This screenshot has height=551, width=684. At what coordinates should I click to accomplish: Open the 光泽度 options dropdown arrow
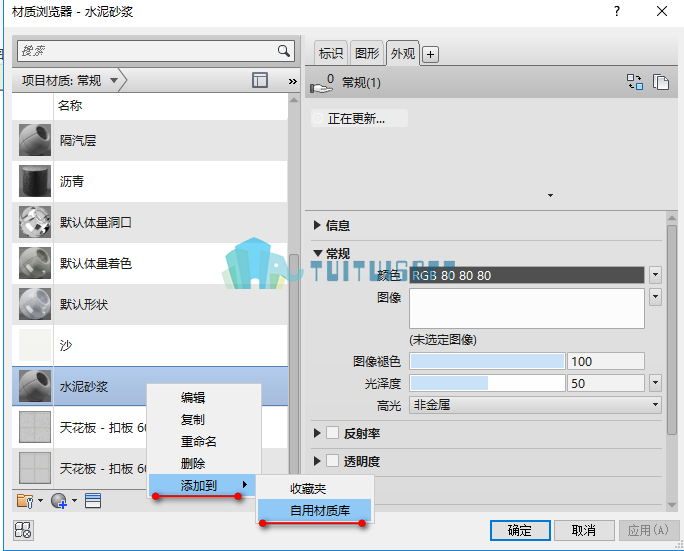[x=655, y=383]
